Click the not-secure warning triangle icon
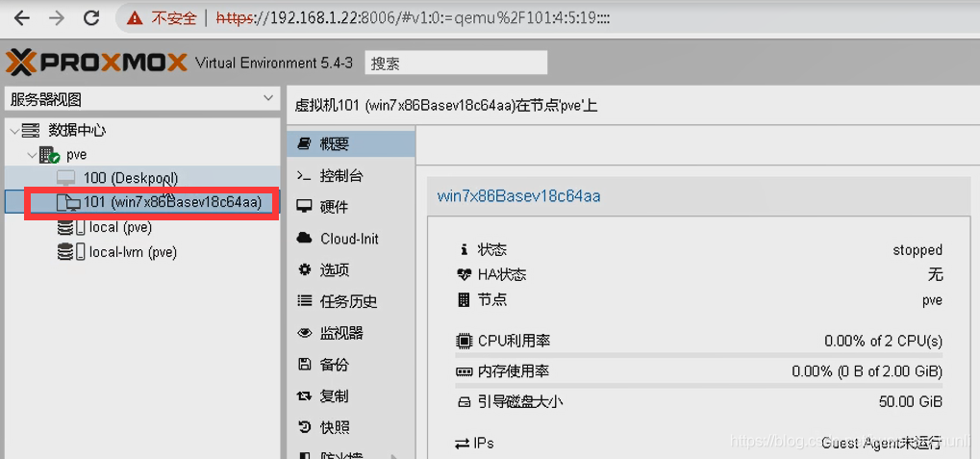This screenshot has height=459, width=980. coord(135,18)
